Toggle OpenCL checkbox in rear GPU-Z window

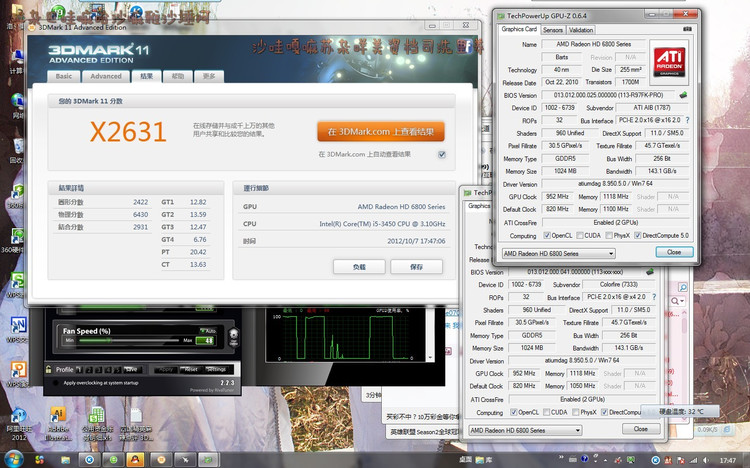(514, 412)
